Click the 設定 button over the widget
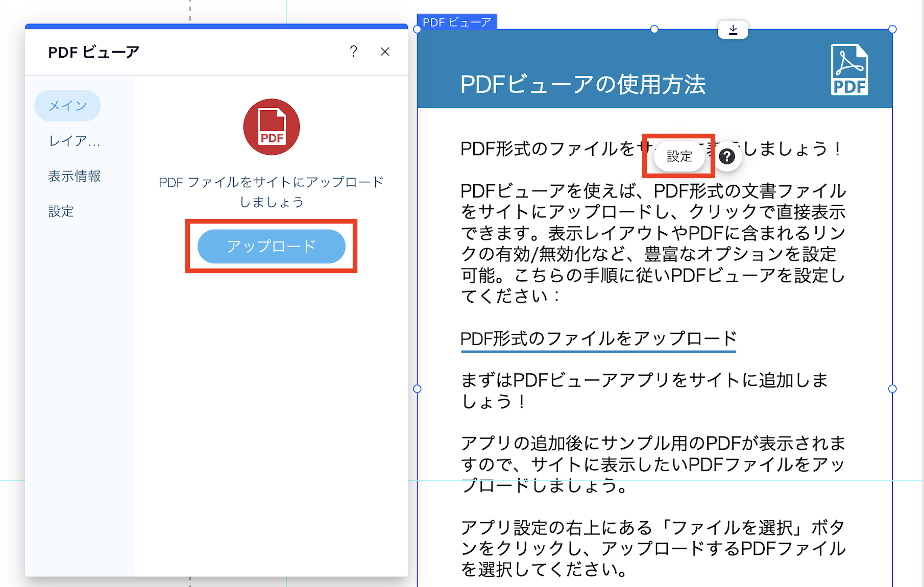The height and width of the screenshot is (587, 924). (678, 156)
